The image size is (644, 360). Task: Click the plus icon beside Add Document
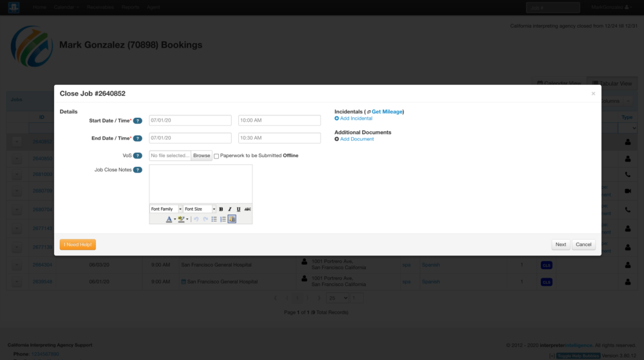(x=337, y=139)
